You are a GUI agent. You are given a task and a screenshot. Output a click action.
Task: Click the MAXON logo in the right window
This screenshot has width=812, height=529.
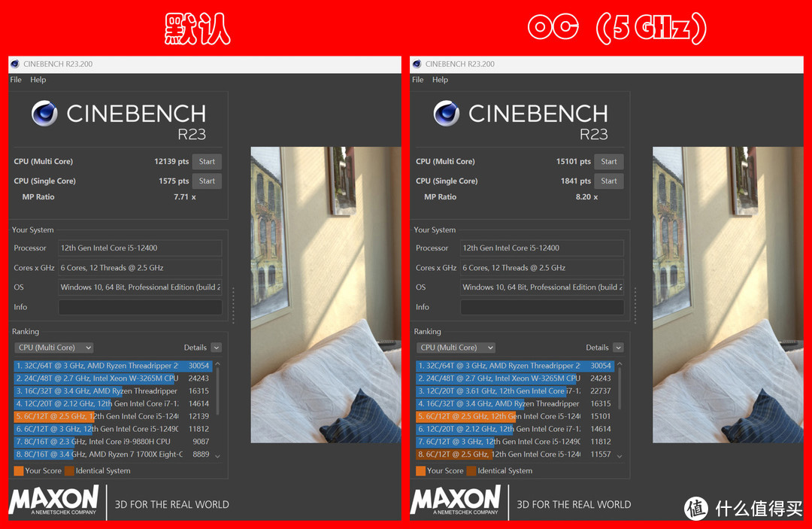(456, 500)
